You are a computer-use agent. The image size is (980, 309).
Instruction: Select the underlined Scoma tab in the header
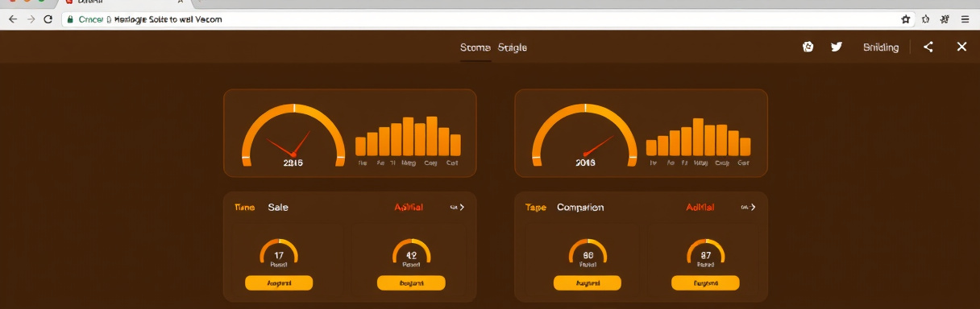475,47
